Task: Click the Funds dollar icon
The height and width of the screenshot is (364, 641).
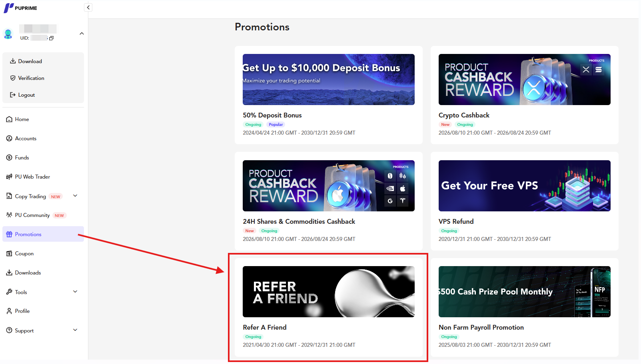Action: pos(9,157)
